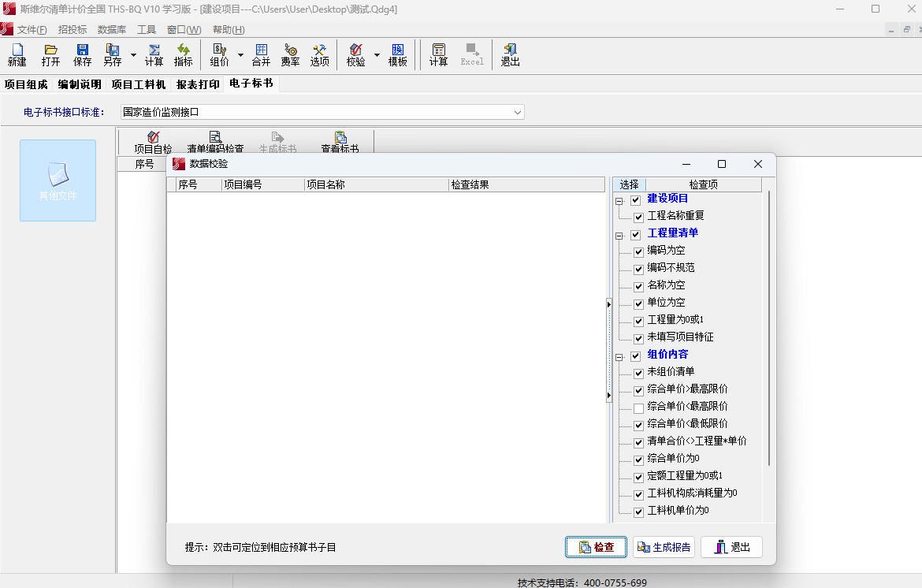Uncheck 编码为空 checkbox
Image resolution: width=922 pixels, height=588 pixels.
[638, 251]
